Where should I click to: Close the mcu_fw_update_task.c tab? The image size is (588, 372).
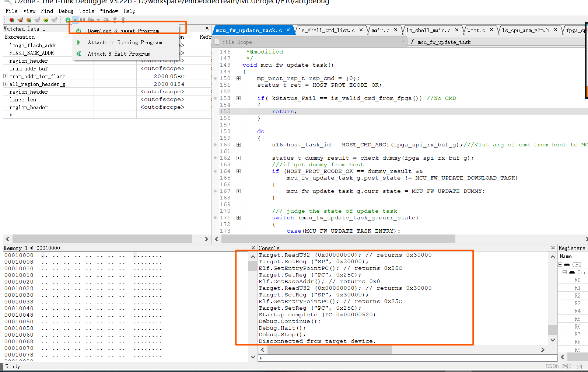pyautogui.click(x=288, y=30)
